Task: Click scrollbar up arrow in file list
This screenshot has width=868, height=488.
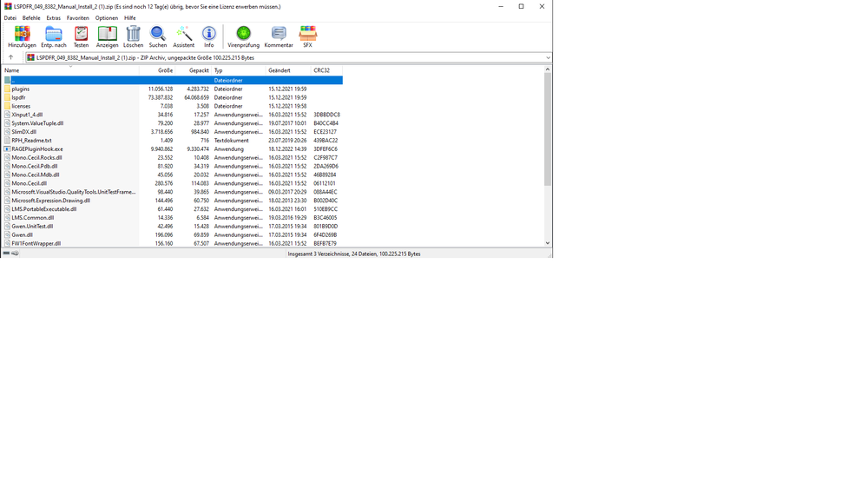Action: (548, 69)
